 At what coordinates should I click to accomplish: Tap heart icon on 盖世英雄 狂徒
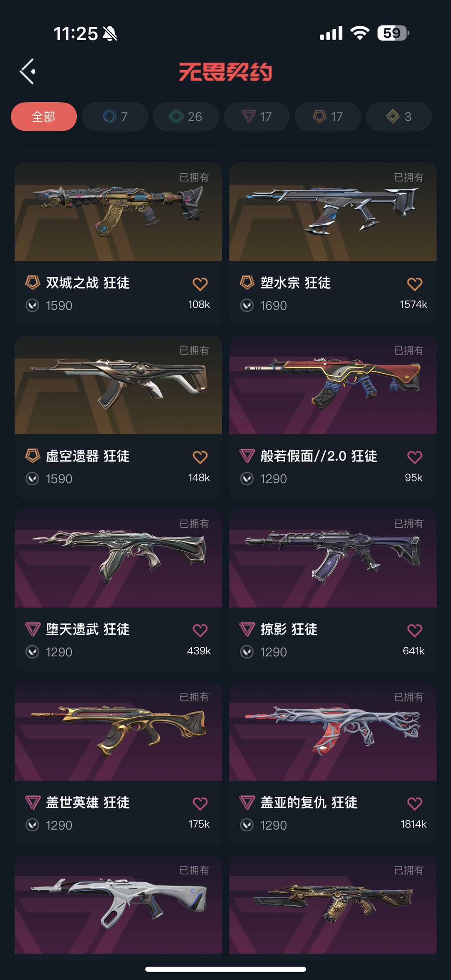click(200, 804)
